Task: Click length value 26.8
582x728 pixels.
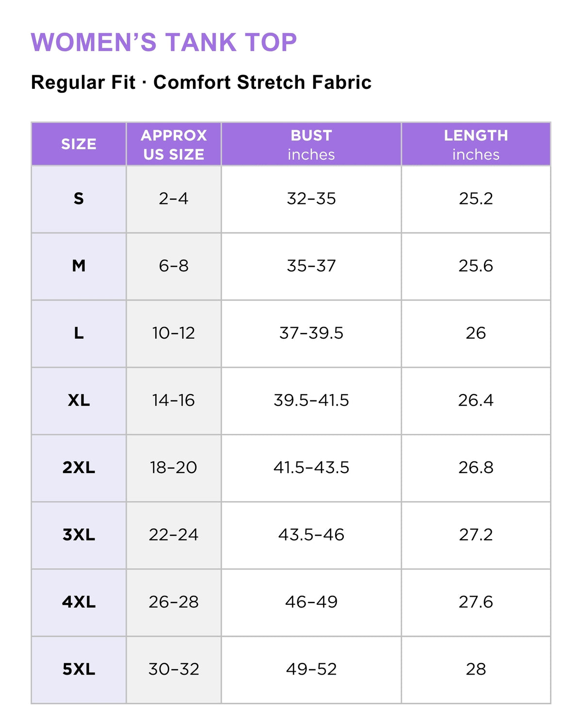Action: (476, 468)
